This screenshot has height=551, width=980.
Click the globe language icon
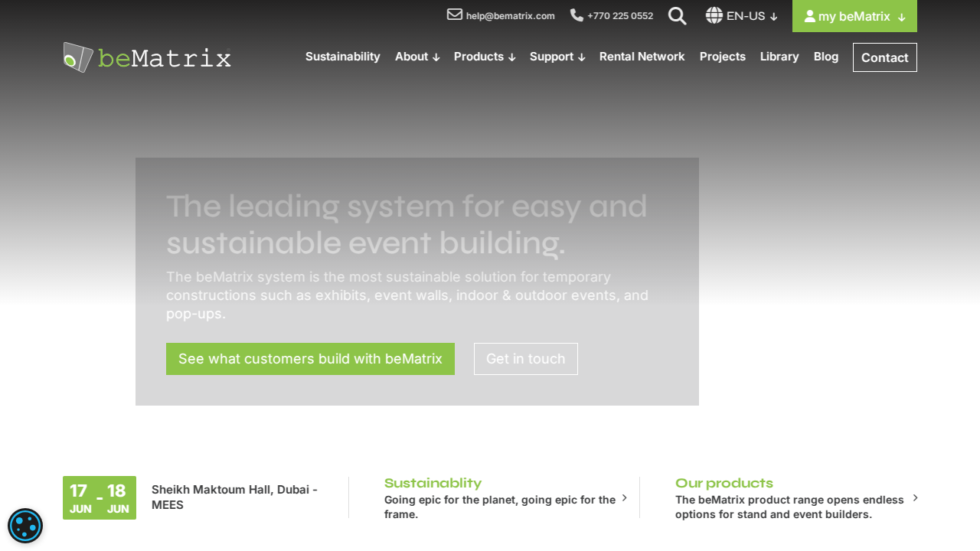tap(714, 15)
